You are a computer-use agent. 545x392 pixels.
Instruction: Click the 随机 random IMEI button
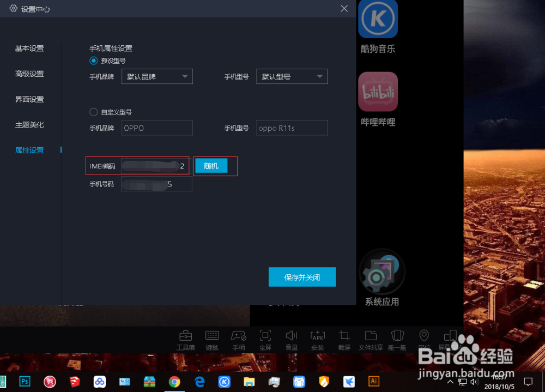[x=211, y=166]
